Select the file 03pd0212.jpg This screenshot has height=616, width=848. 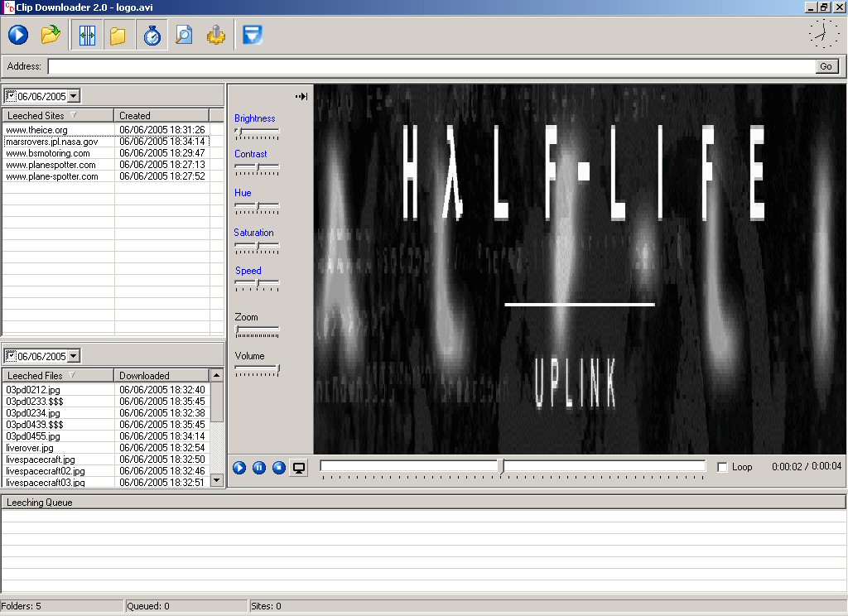tap(106, 389)
